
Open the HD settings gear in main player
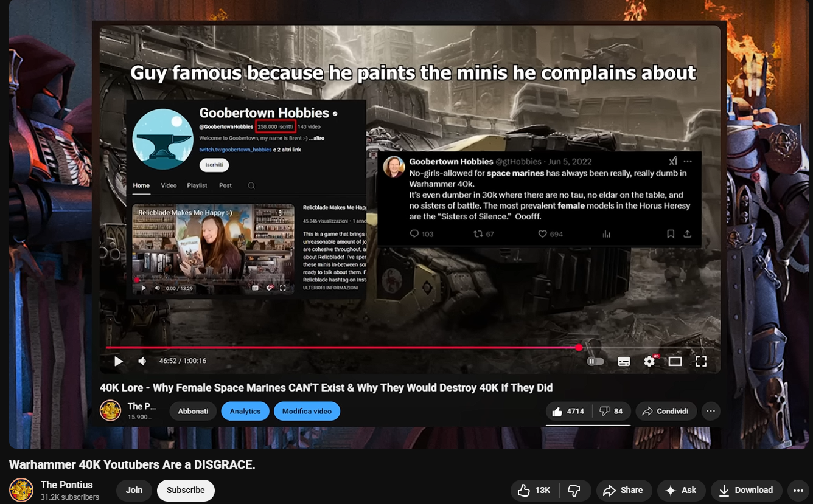pyautogui.click(x=650, y=361)
